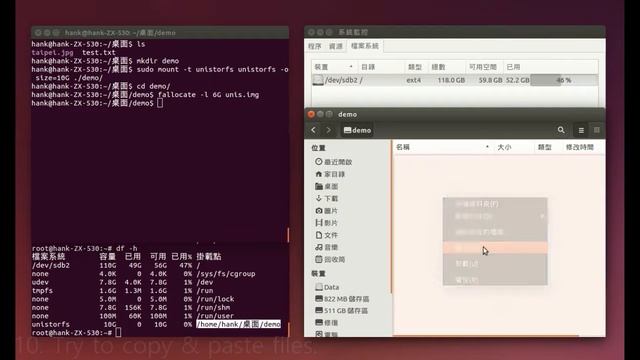This screenshot has width=640, height=360.
Task: Switch file manager to list view
Action: (x=581, y=130)
